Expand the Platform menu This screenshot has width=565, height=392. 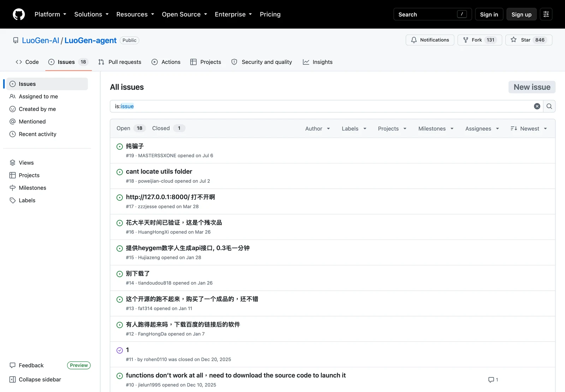tap(50, 14)
